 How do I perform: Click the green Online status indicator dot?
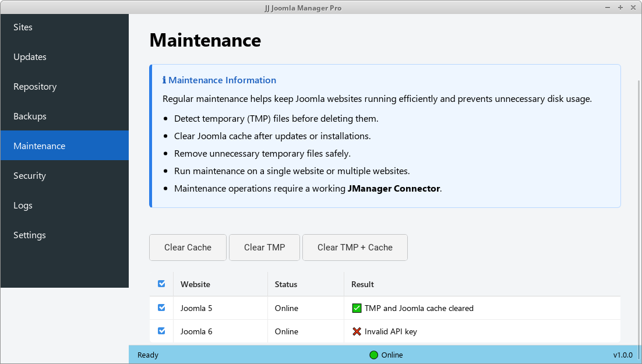[x=373, y=355]
